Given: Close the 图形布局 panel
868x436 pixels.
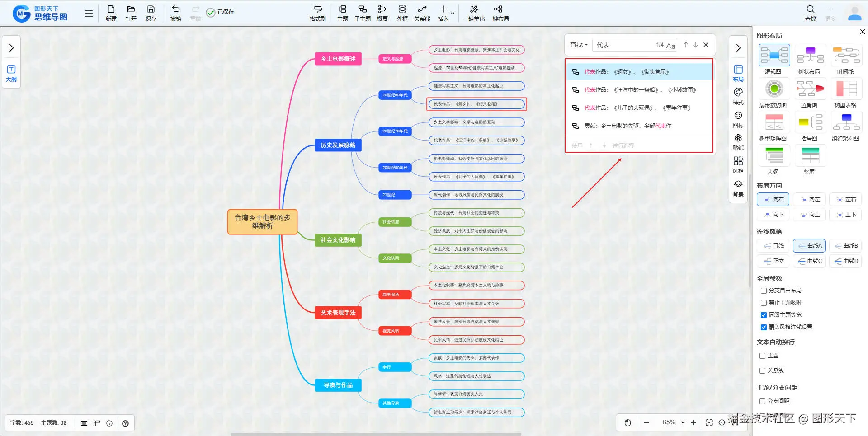Looking at the screenshot, I should tap(862, 32).
